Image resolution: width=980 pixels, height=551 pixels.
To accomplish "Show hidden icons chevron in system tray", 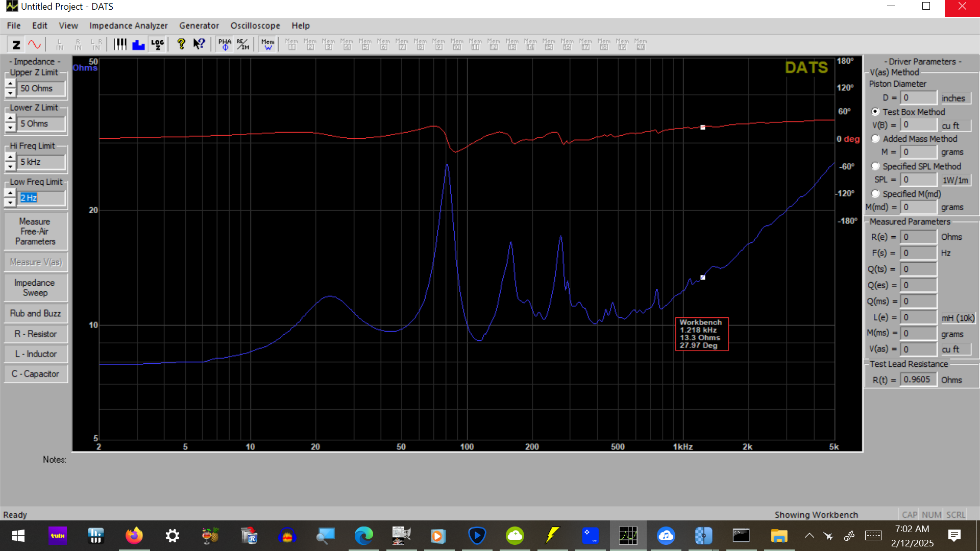I will coord(810,536).
